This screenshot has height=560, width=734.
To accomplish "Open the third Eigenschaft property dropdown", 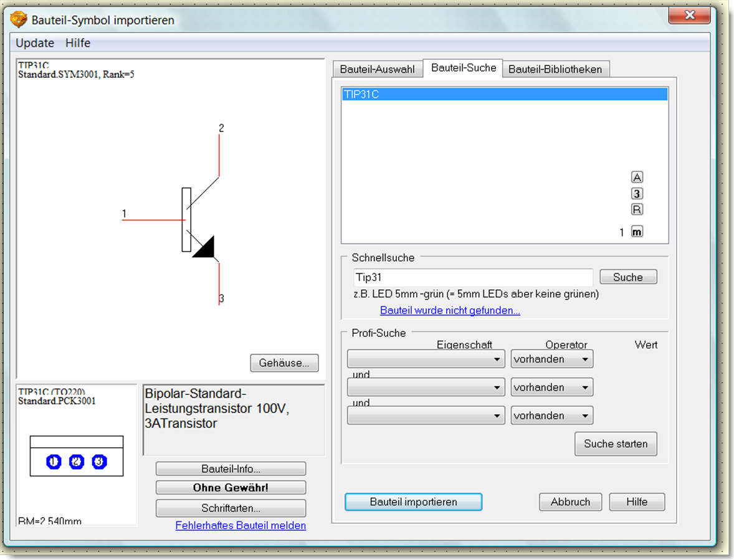I will [426, 415].
